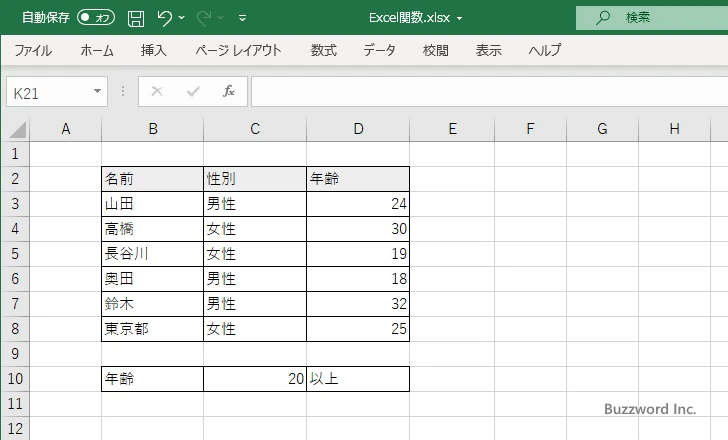Screen dimensions: 728x440
Task: Open the ファイル tab
Action: (33, 50)
